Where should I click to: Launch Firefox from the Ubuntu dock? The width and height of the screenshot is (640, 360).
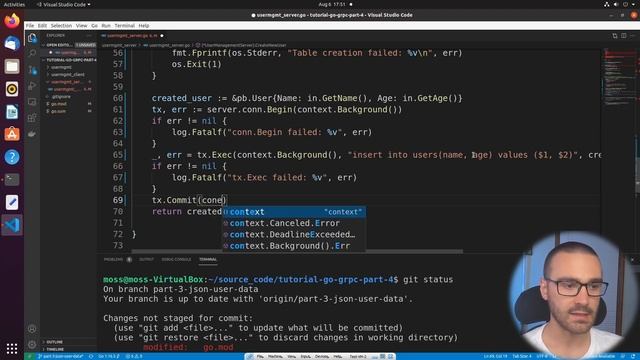coord(12,21)
